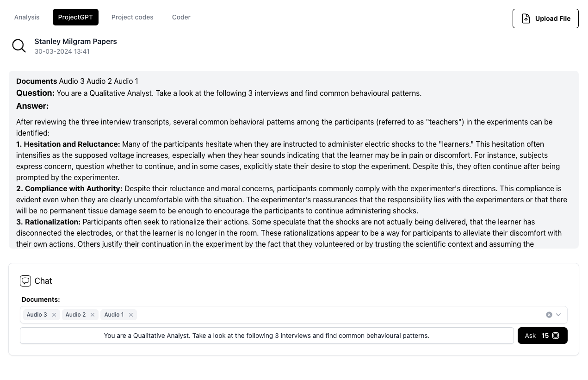Click the credits chip icon on Ask

click(x=556, y=336)
